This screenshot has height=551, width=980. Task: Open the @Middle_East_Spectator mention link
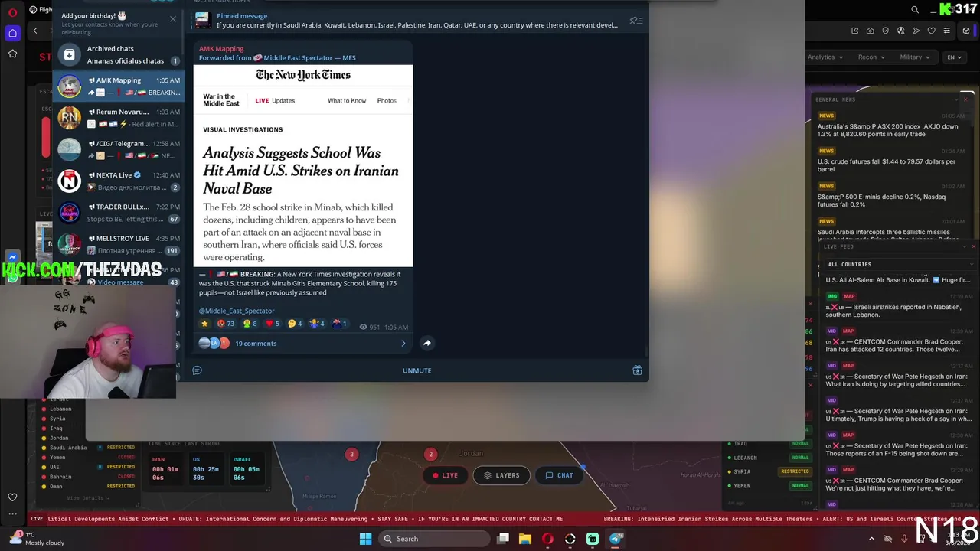[237, 311]
